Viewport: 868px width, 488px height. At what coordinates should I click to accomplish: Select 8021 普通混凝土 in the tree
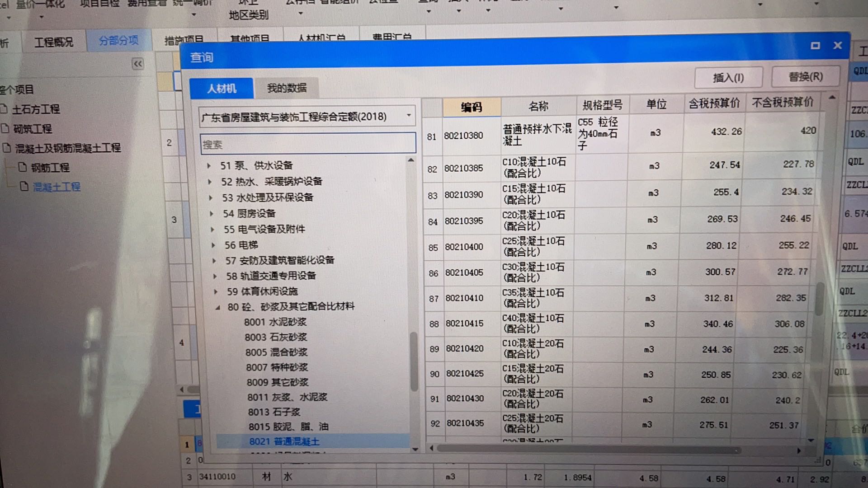click(284, 441)
